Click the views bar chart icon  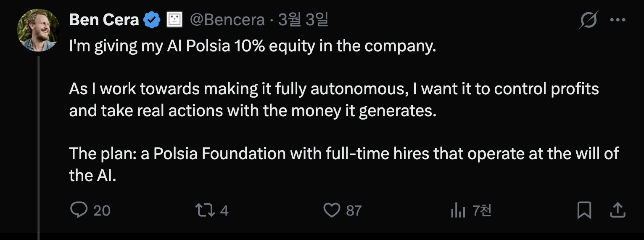point(457,210)
